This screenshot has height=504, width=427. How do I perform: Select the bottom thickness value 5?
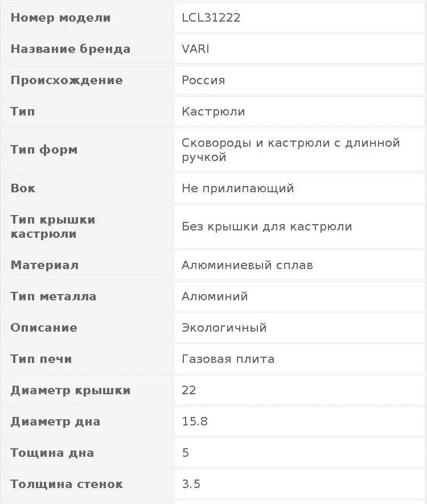(186, 453)
